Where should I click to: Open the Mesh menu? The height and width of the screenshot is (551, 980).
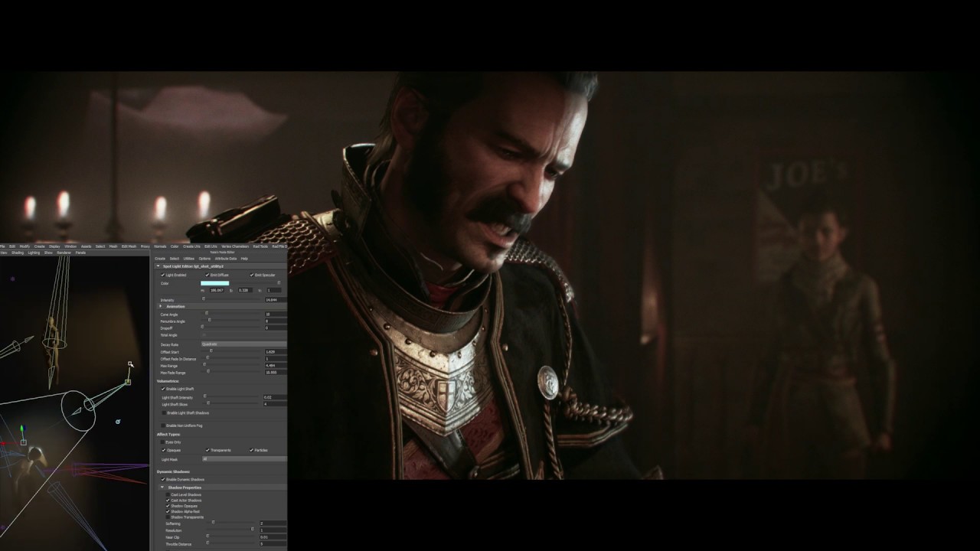point(113,246)
